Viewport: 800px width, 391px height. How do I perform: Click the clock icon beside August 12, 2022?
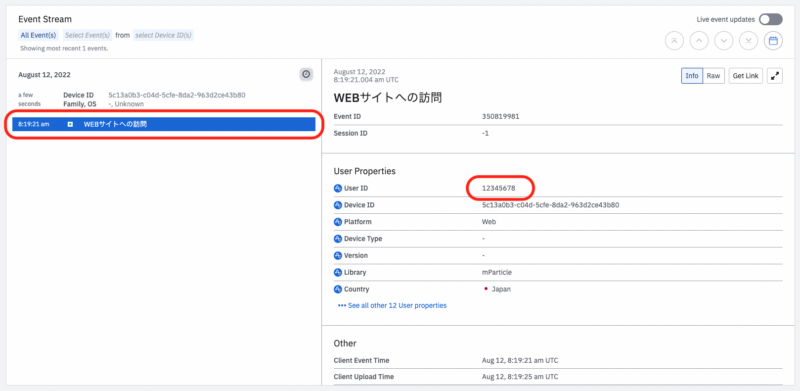306,75
